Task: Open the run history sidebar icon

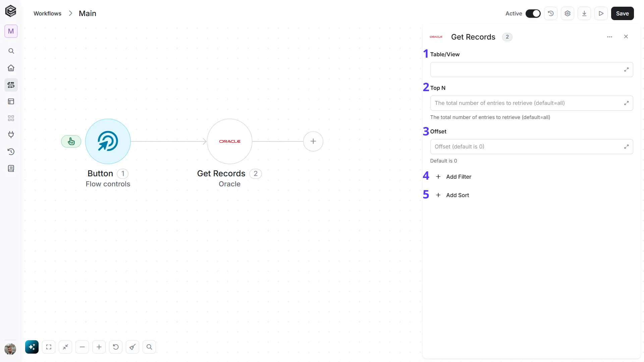Action: tap(11, 152)
